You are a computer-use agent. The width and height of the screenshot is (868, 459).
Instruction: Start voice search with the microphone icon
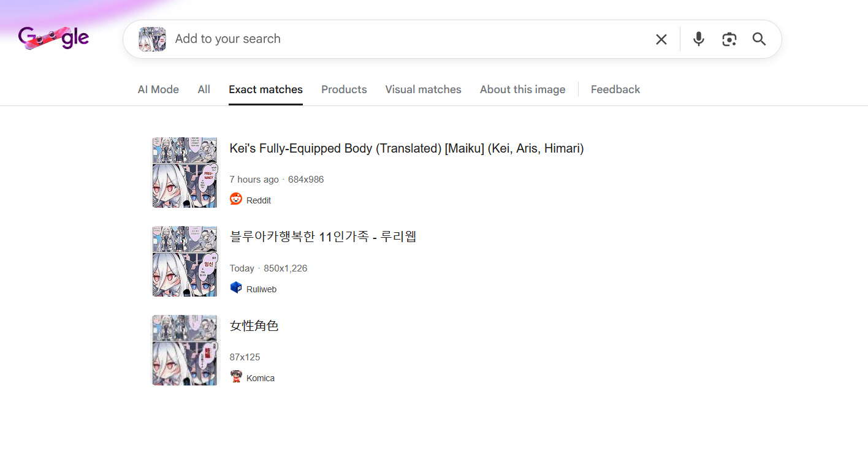(x=698, y=39)
